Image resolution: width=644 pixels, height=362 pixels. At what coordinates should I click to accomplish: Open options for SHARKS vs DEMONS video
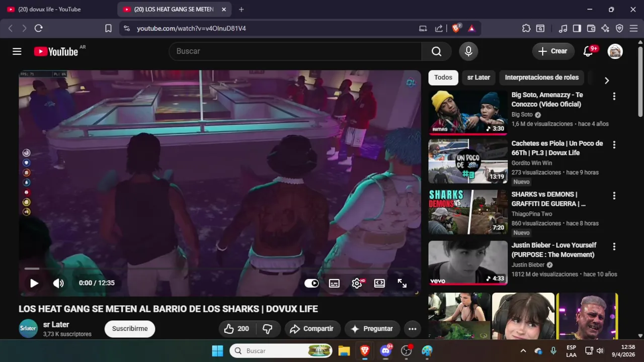[614, 196]
